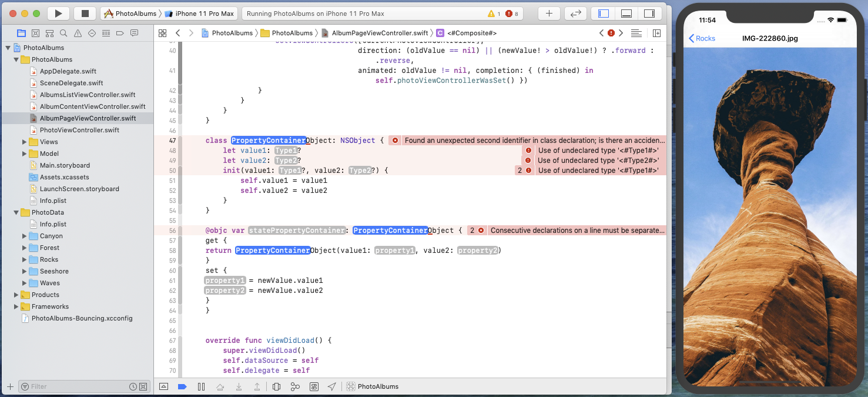Expand the Frameworks group
This screenshot has height=397, width=868.
coord(16,306)
